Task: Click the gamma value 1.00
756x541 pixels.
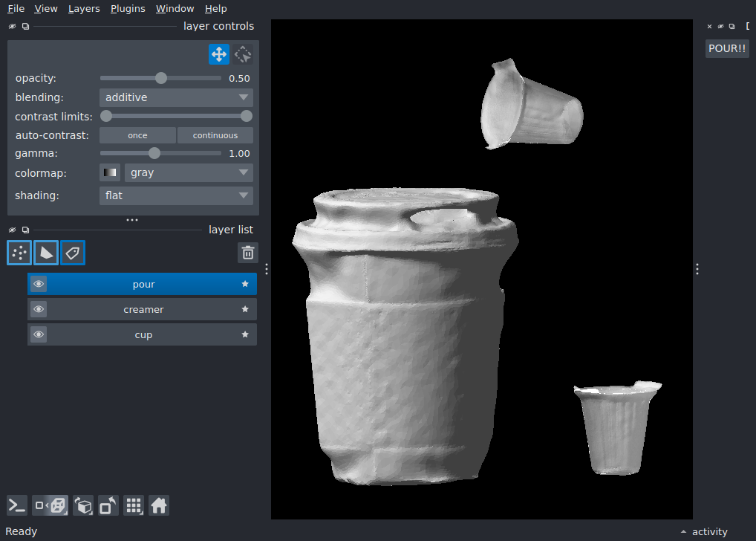Action: tap(239, 154)
